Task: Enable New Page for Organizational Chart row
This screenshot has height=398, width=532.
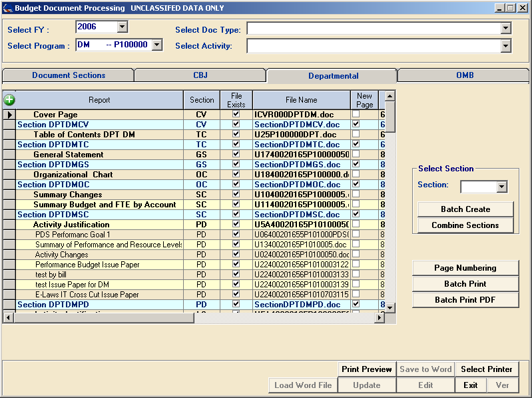Action: (356, 175)
